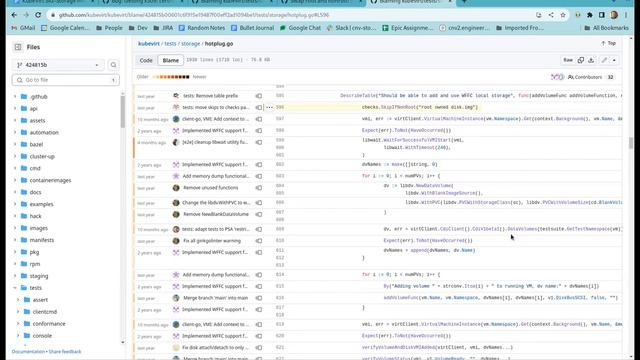
Task: Click author avatar for 'tests: adapt tests to PSA'
Action: click(176, 229)
